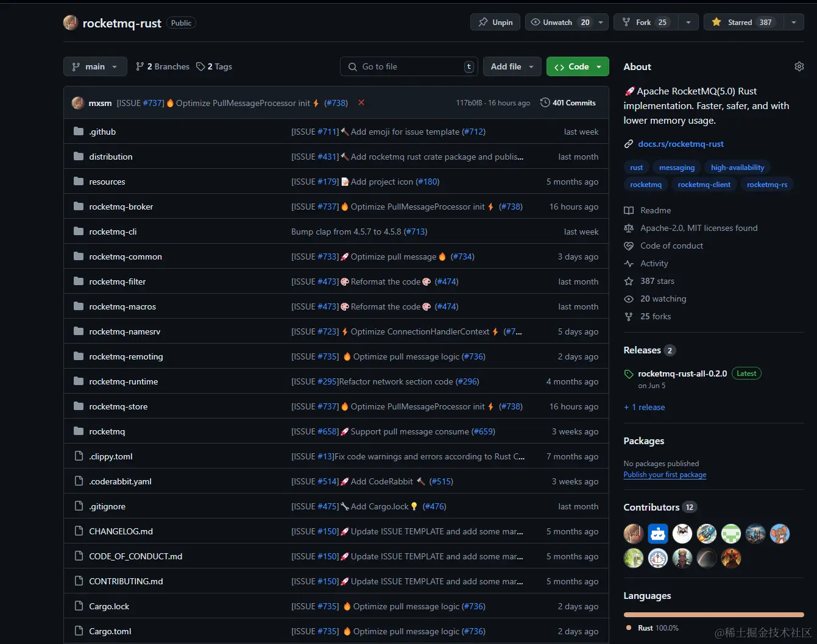Open the rocketmq-rs topic tag
The width and height of the screenshot is (817, 644).
pyautogui.click(x=767, y=185)
